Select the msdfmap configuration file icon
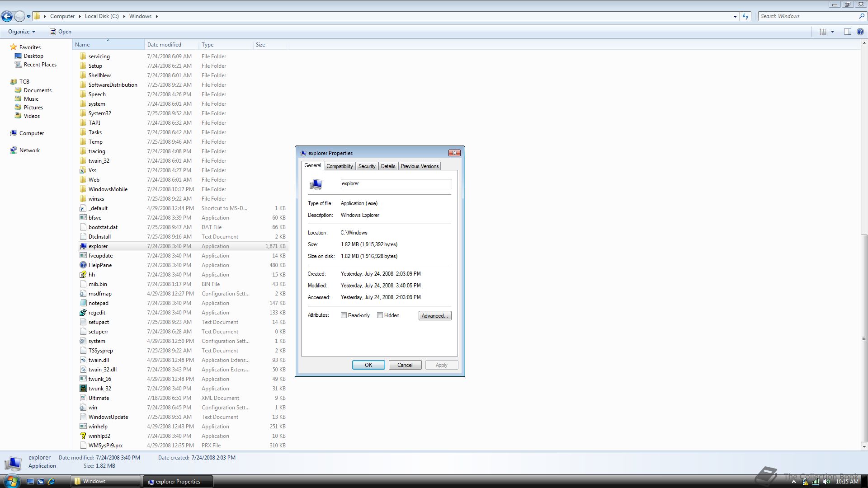The width and height of the screenshot is (868, 488). coord(83,294)
